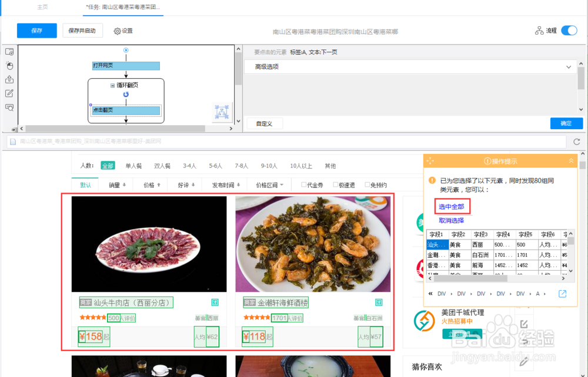Viewport: 588px width, 377px height.
Task: Select the 打开网页 flow step
Action: click(126, 66)
